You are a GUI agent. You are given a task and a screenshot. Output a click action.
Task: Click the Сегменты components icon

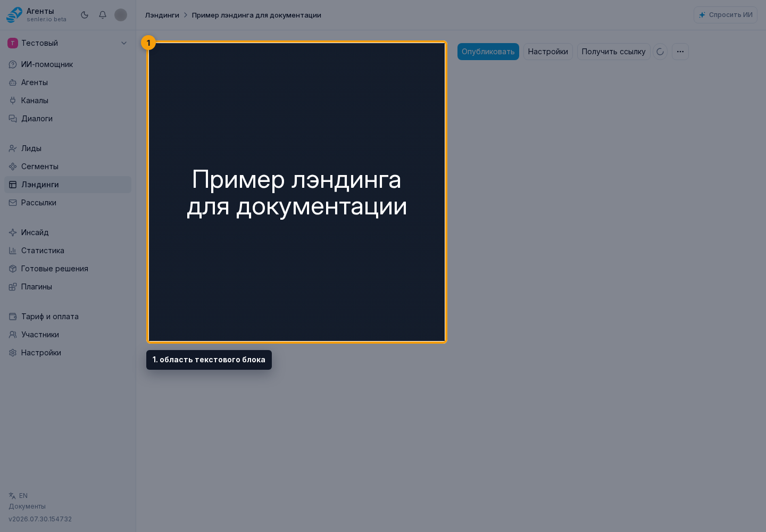click(x=13, y=167)
